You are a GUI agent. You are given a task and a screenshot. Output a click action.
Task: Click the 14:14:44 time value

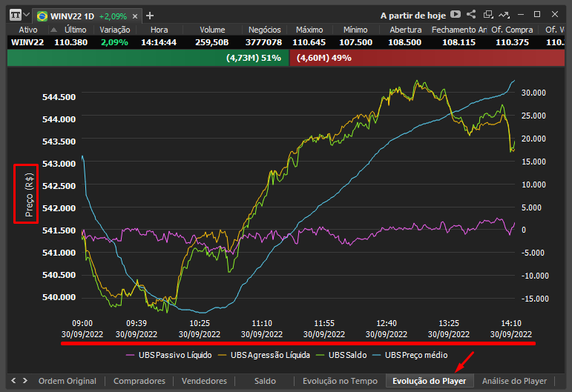(x=159, y=42)
